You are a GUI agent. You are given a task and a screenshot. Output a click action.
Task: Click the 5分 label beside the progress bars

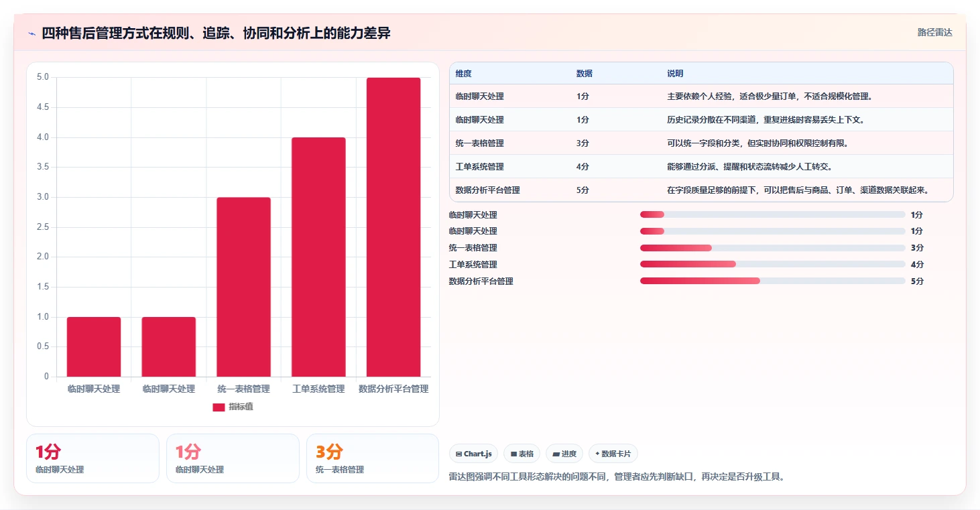pyautogui.click(x=917, y=281)
